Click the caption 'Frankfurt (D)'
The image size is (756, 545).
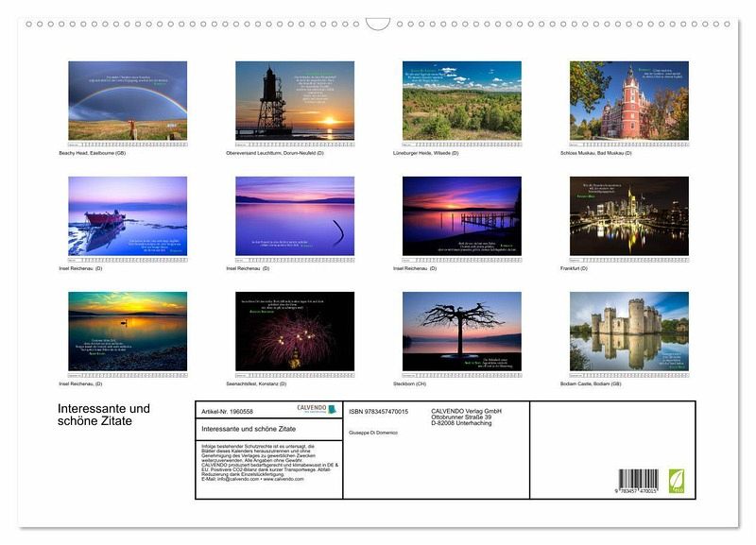tap(574, 268)
